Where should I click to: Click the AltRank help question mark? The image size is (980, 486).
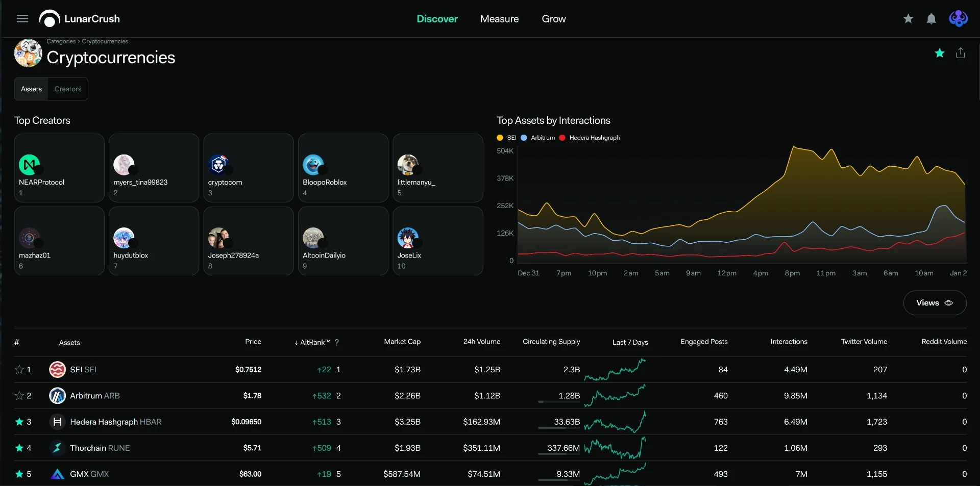(337, 342)
